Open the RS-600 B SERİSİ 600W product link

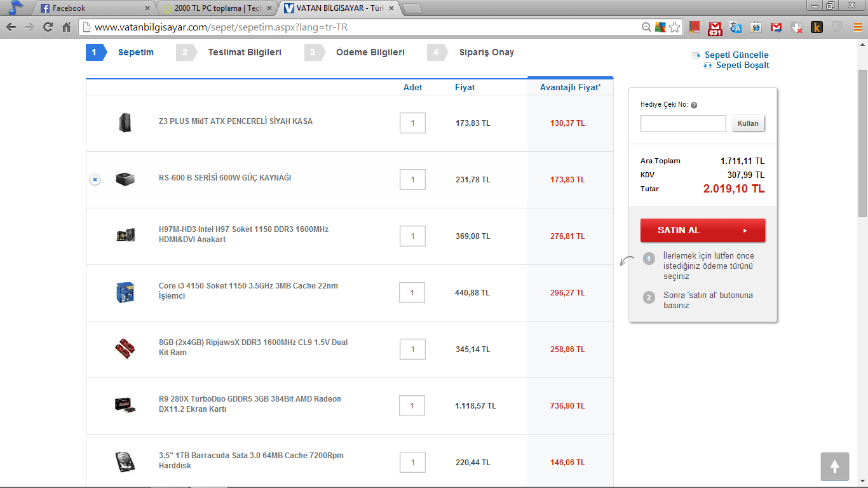tap(225, 178)
